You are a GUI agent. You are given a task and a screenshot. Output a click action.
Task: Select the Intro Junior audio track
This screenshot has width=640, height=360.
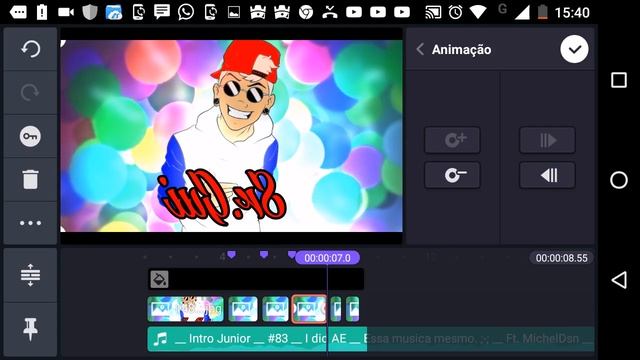[x=371, y=339]
